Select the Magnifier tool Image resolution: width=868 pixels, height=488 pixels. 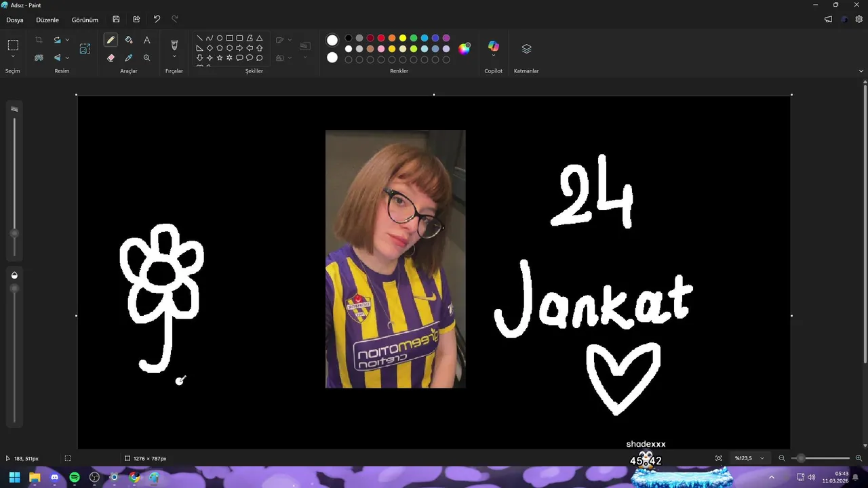click(146, 58)
